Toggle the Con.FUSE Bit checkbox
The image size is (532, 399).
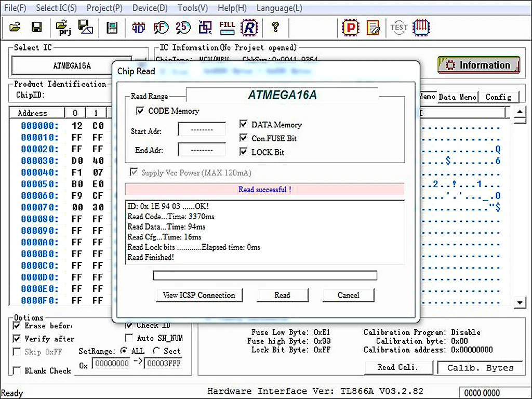243,138
